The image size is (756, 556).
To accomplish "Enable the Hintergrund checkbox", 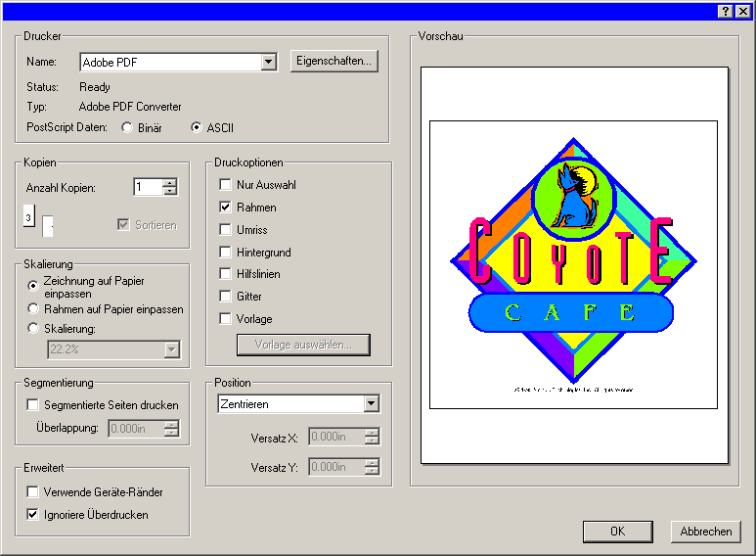I will pyautogui.click(x=225, y=252).
